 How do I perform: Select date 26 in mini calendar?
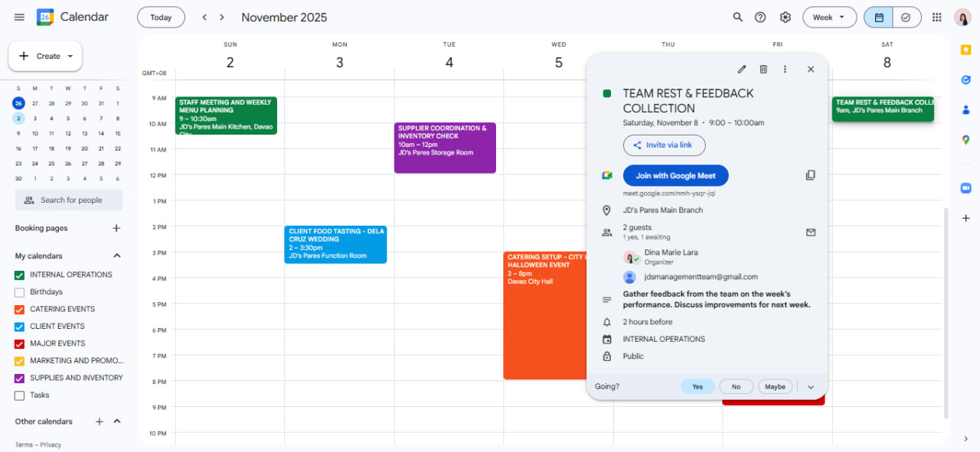coord(18,103)
